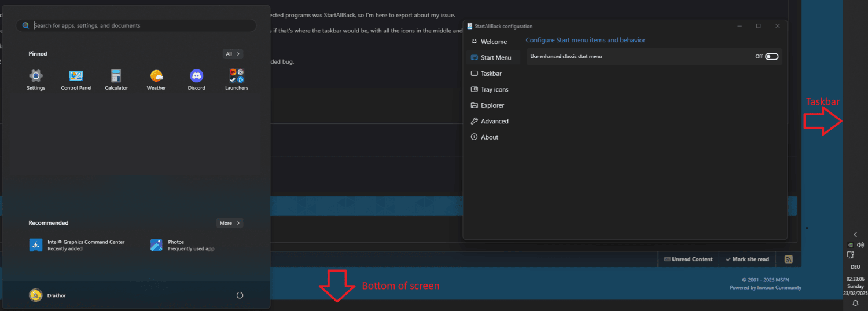Expand hidden tray icons chevron
Viewport: 868px width, 311px height.
[x=855, y=235]
